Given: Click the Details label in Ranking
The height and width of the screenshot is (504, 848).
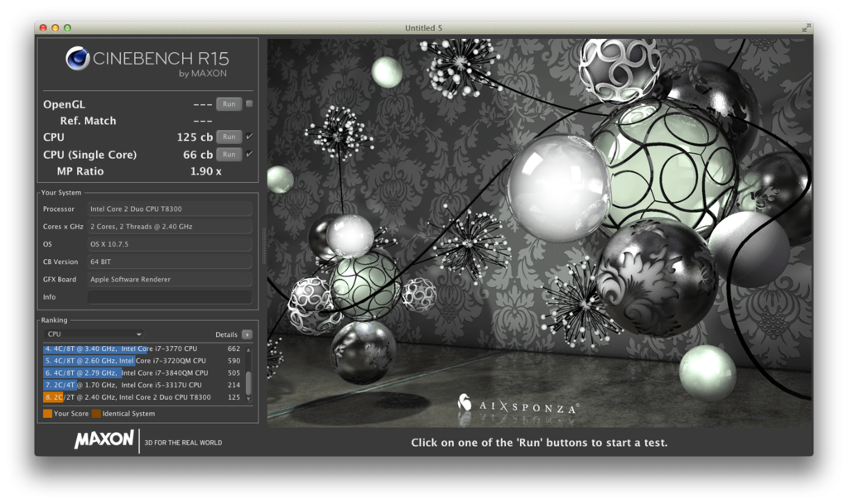Looking at the screenshot, I should [226, 334].
